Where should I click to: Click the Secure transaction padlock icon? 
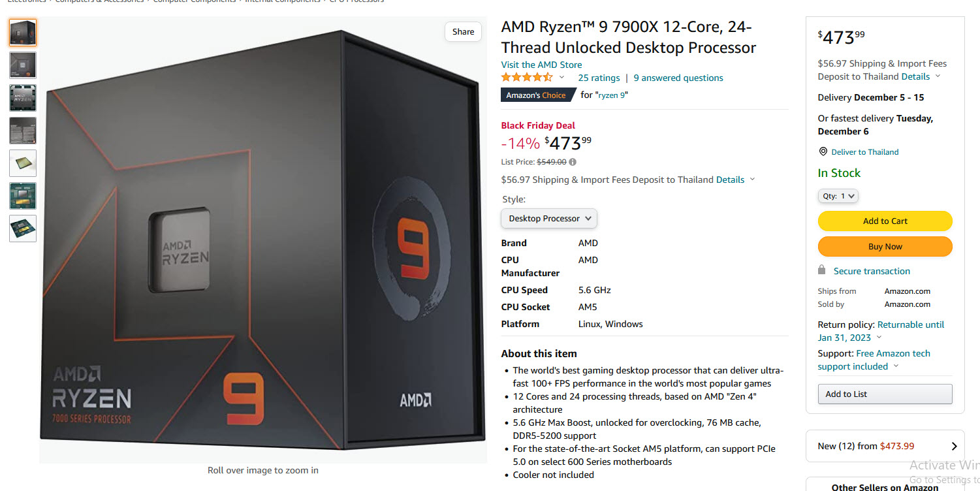[x=821, y=270]
